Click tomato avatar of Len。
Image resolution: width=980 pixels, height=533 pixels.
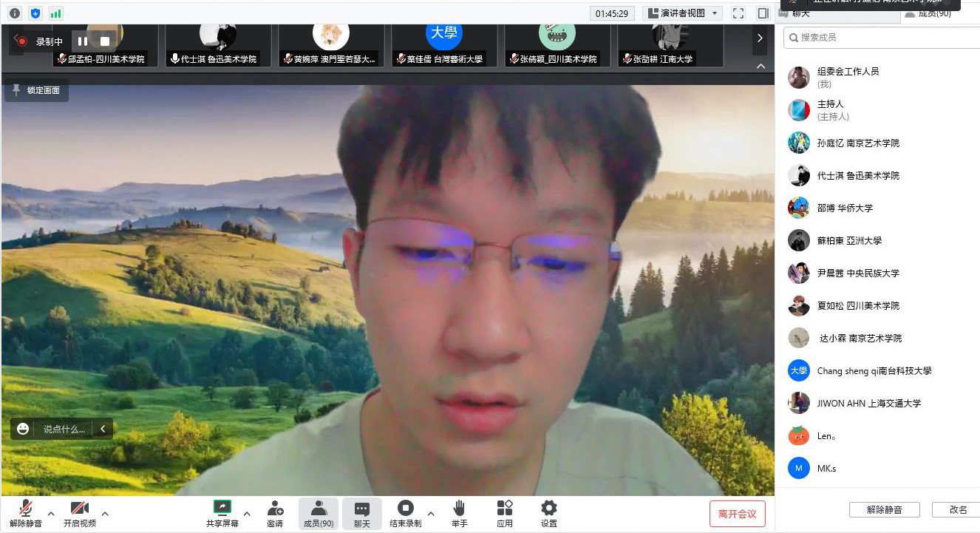[x=799, y=435]
